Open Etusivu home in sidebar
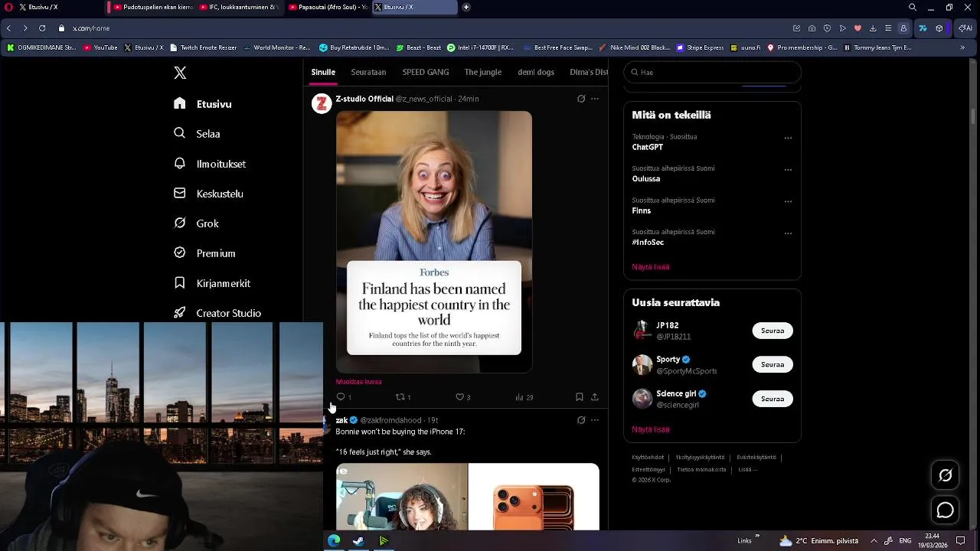Viewport: 980px width, 551px height. pyautogui.click(x=203, y=104)
